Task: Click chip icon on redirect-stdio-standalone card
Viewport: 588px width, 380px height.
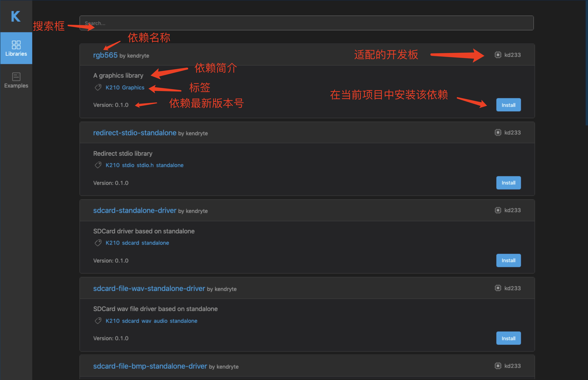Action: (x=498, y=133)
